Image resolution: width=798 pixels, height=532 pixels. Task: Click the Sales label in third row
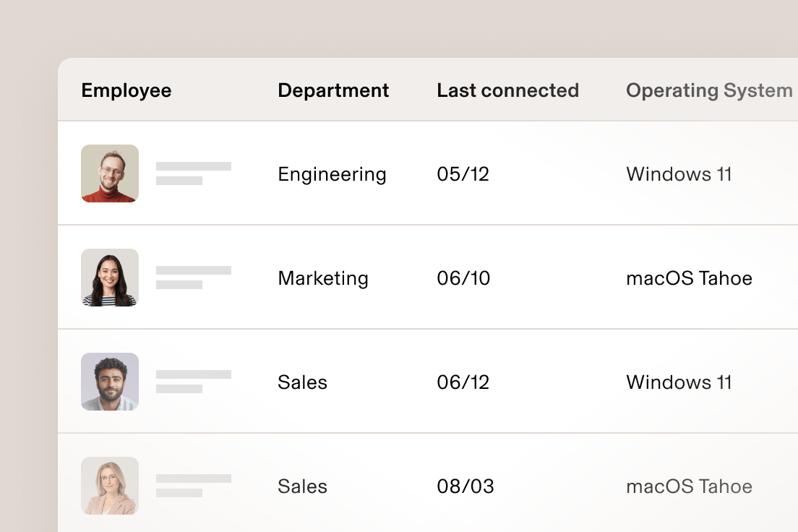click(x=302, y=382)
